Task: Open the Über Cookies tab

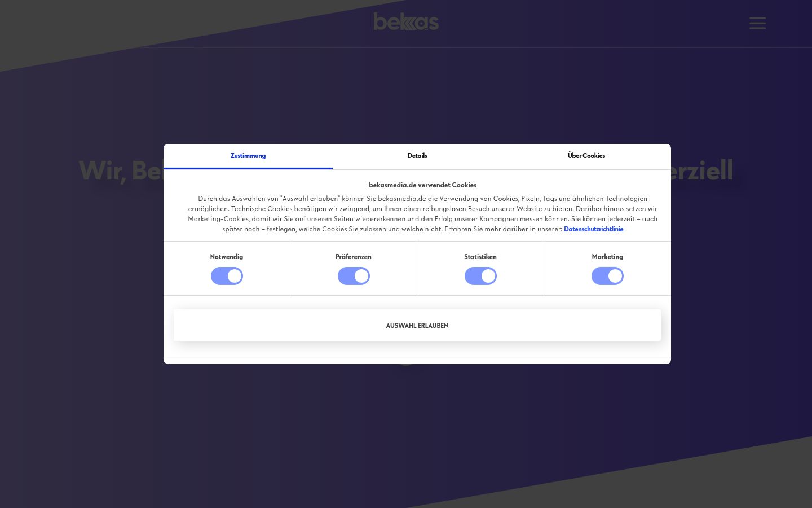Action: pyautogui.click(x=586, y=156)
